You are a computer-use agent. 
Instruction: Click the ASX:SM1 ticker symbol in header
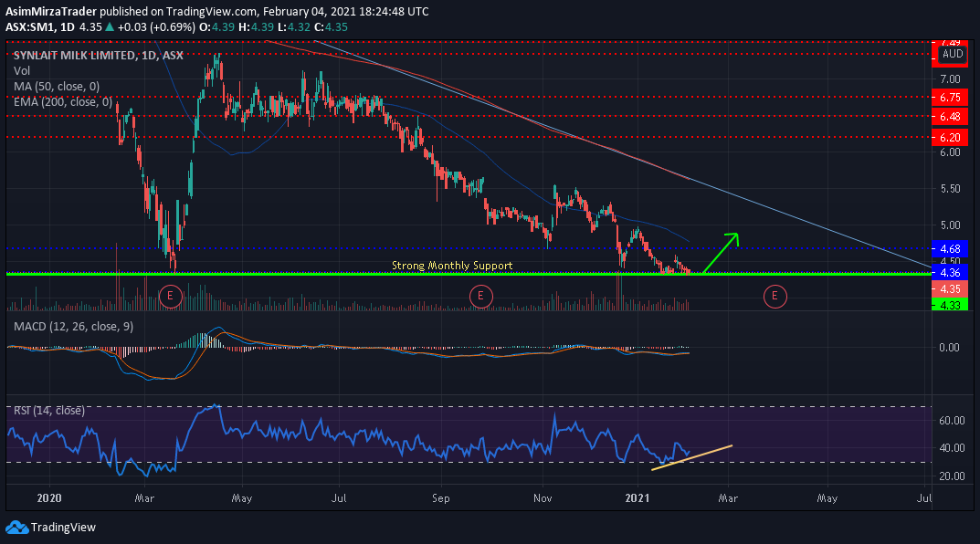pos(31,26)
